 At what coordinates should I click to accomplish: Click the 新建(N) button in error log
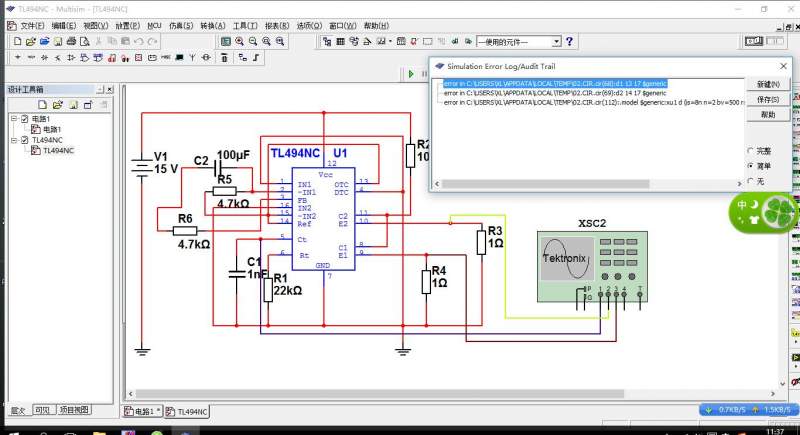click(768, 84)
